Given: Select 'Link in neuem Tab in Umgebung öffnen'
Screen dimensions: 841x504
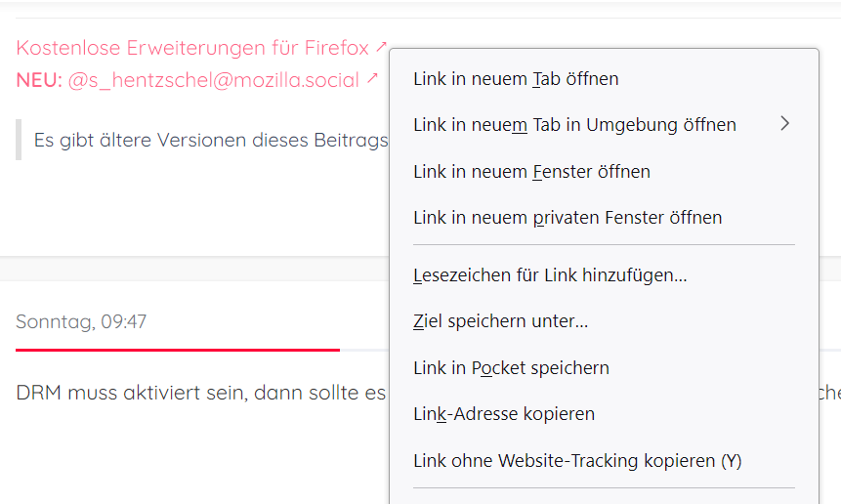Looking at the screenshot, I should pos(574,125).
